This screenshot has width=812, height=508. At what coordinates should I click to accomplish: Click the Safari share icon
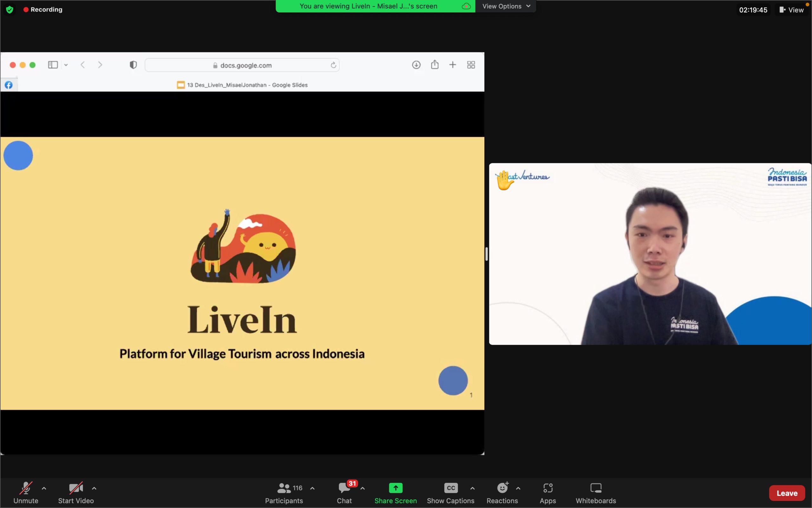pyautogui.click(x=435, y=64)
